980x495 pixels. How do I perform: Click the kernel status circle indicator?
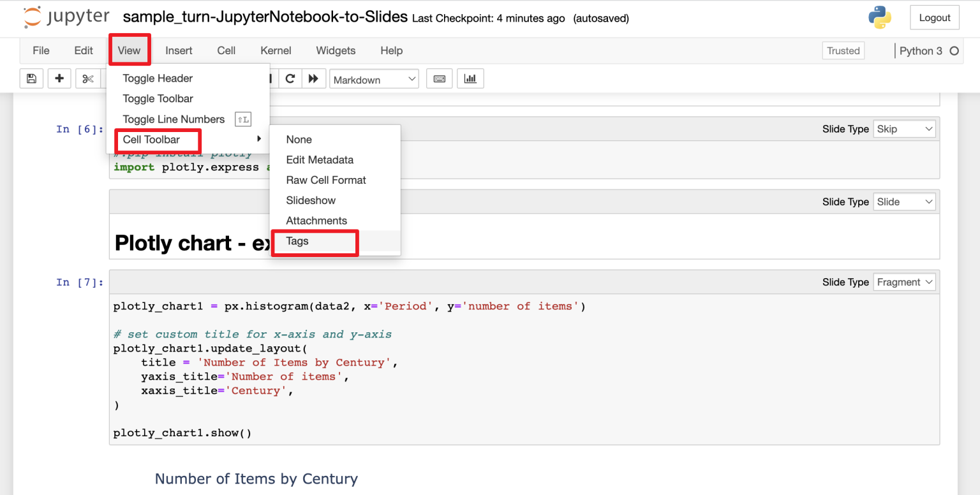954,50
